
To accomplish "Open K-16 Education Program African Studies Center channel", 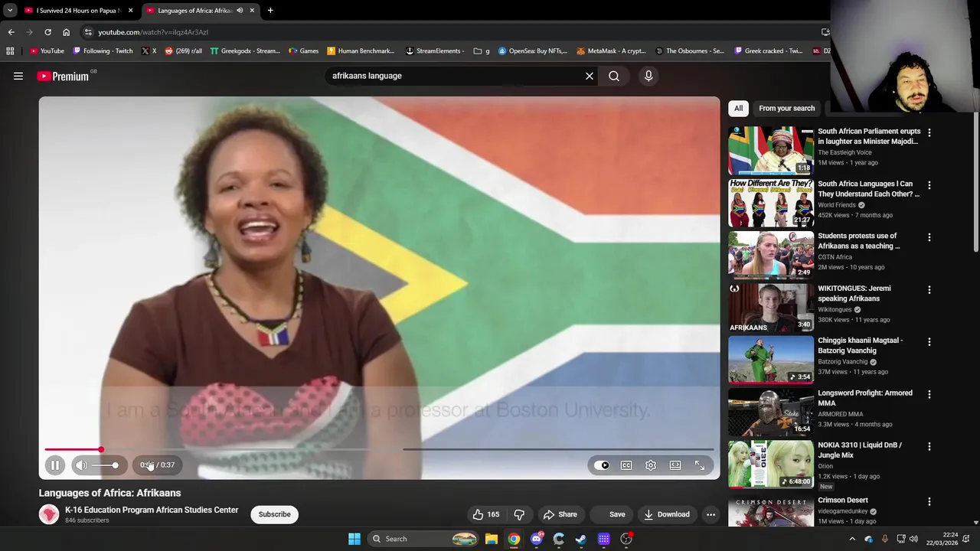I will click(152, 510).
